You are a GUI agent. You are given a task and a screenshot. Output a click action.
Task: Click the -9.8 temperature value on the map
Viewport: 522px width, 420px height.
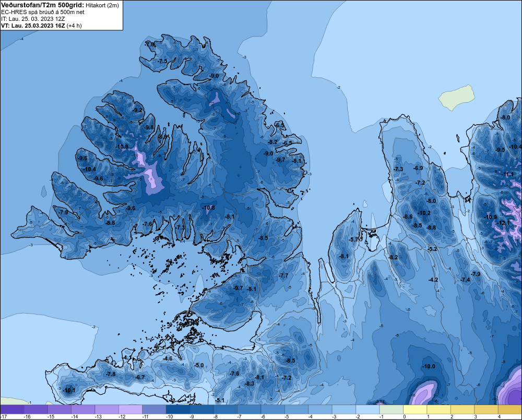[149, 127]
